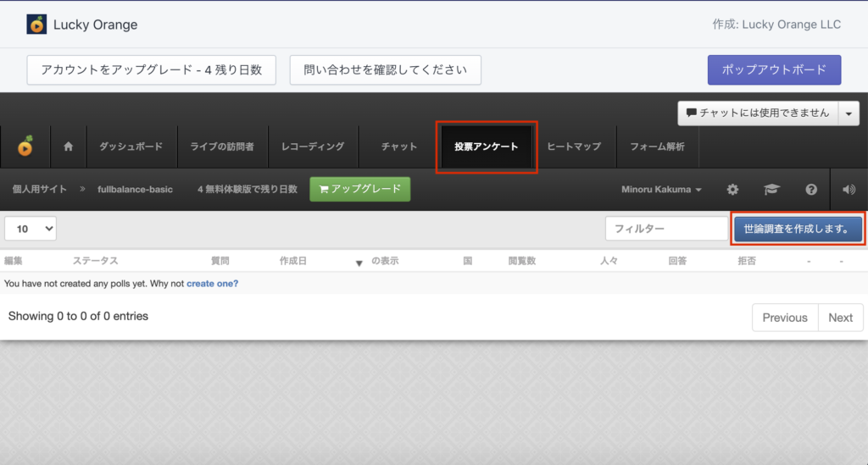
Task: Open the ヒートマップ tab
Action: (574, 147)
